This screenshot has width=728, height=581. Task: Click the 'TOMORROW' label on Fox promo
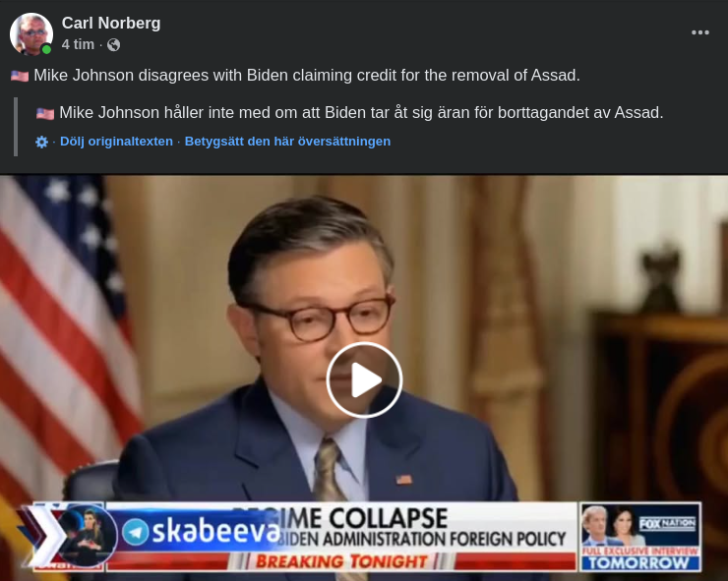coord(639,563)
